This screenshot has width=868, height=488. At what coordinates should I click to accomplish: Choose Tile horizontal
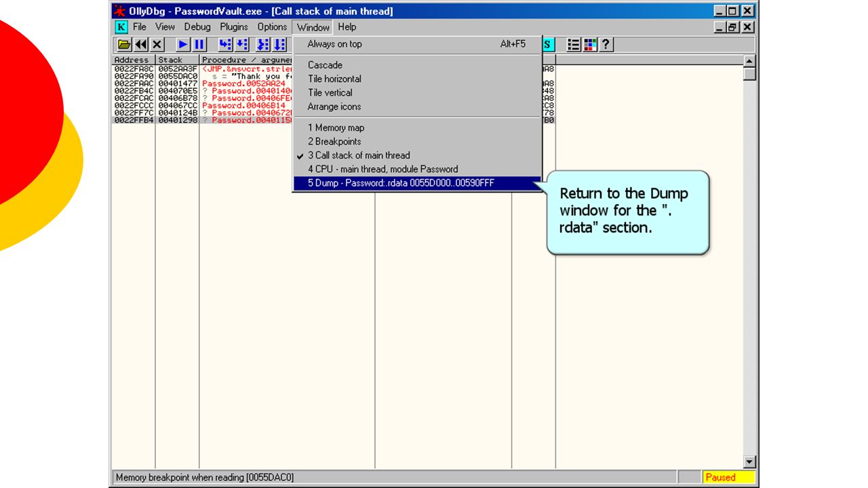(x=417, y=79)
